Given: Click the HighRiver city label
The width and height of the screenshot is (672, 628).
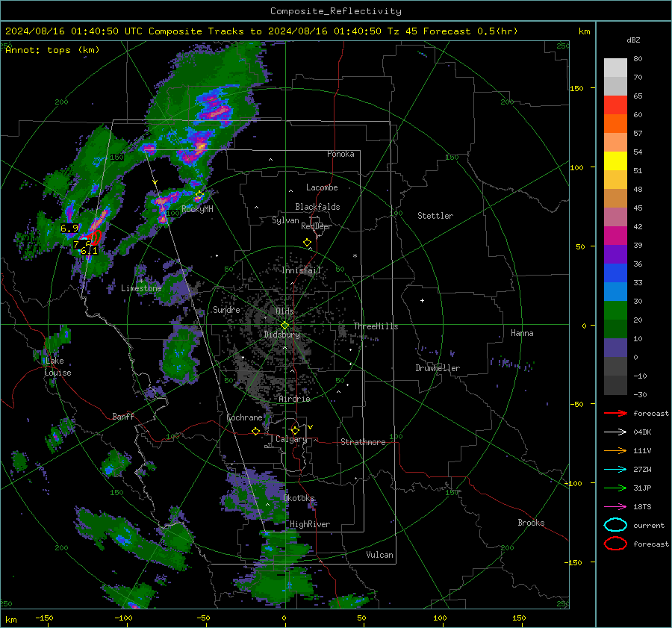Looking at the screenshot, I should 310,524.
